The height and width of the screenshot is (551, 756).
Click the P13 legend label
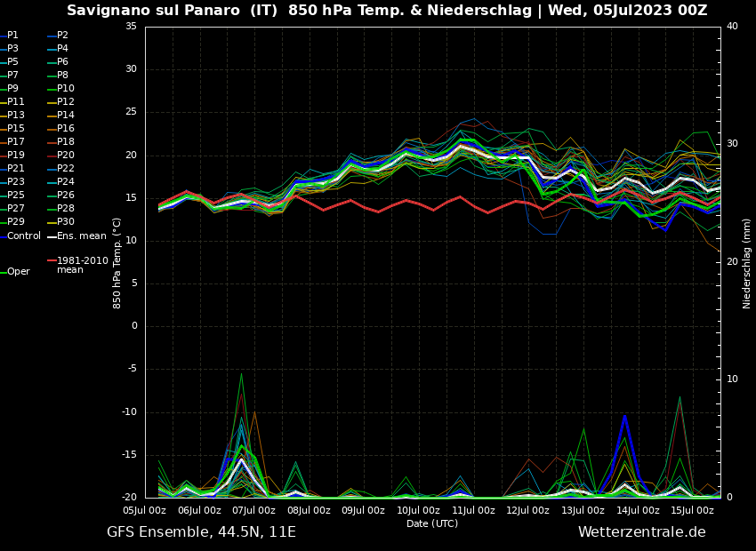(15, 116)
